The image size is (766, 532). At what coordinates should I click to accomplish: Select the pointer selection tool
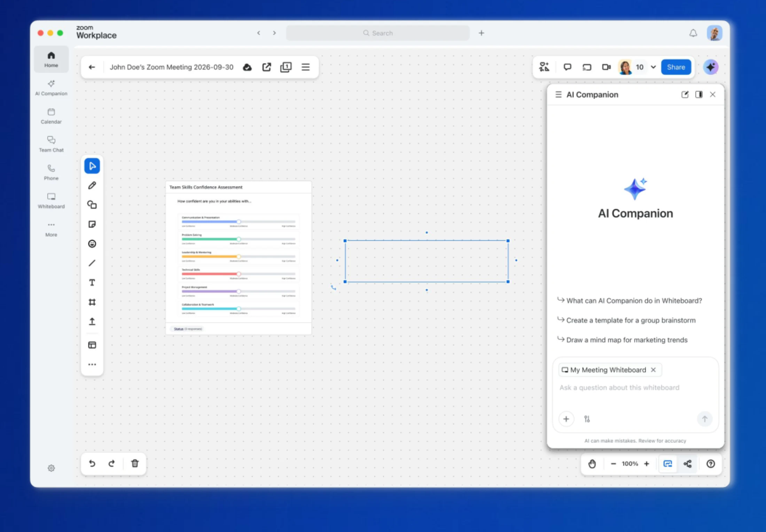pyautogui.click(x=92, y=166)
